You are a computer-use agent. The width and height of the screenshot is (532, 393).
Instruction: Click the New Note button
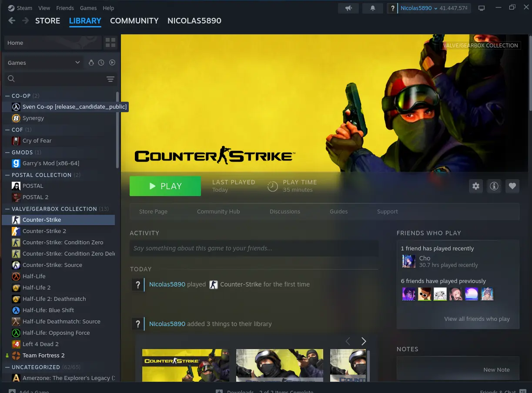(x=496, y=370)
